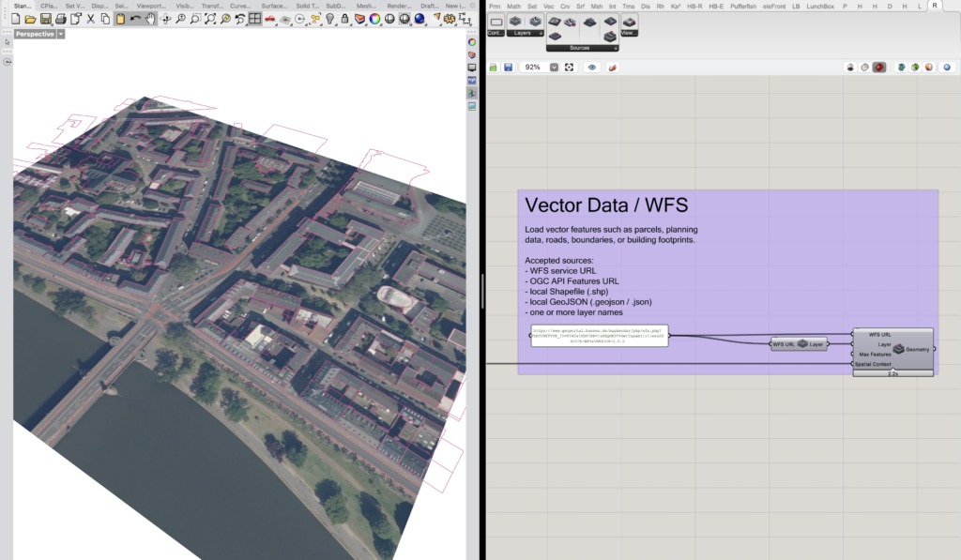Click the WFS URL text panel
961x560 pixels.
[599, 336]
